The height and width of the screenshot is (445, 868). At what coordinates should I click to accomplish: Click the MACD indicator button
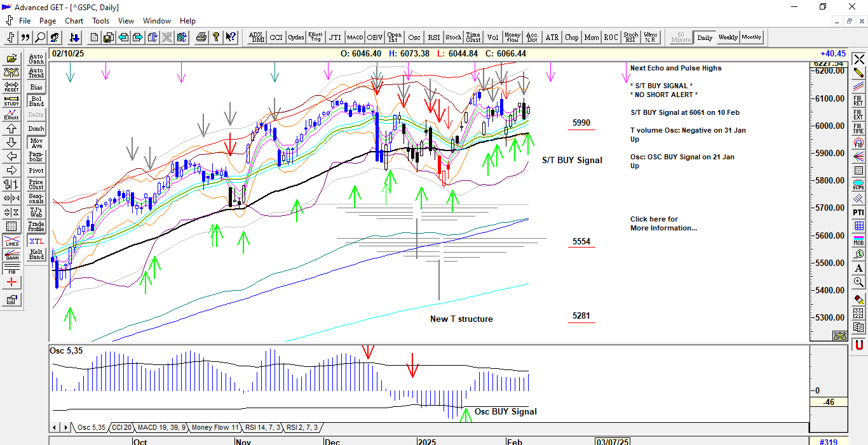tap(355, 37)
